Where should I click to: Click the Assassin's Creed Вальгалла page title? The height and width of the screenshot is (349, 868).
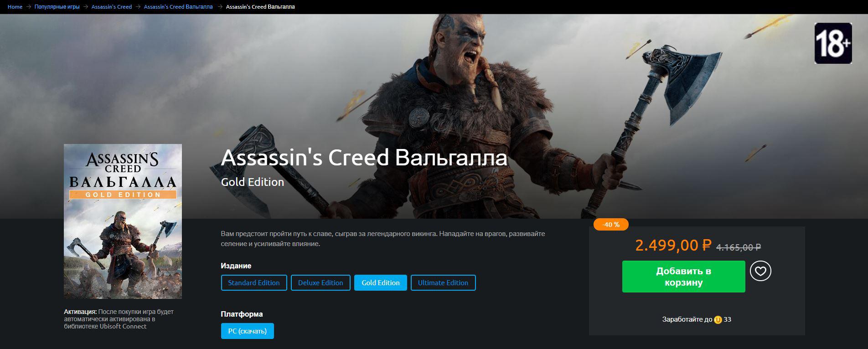point(364,158)
